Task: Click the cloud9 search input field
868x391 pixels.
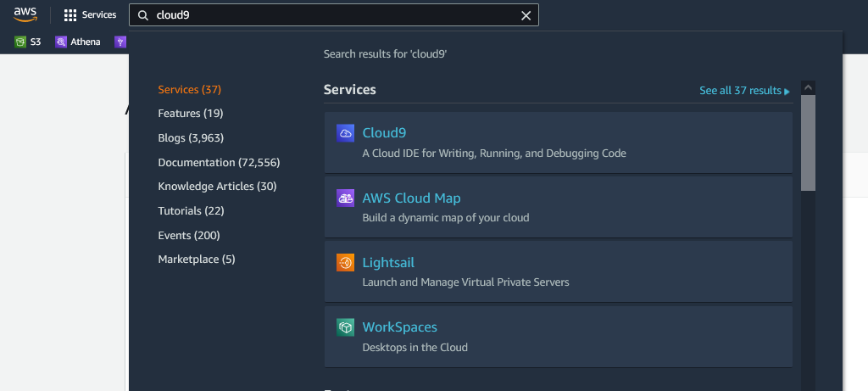Action: click(x=334, y=15)
